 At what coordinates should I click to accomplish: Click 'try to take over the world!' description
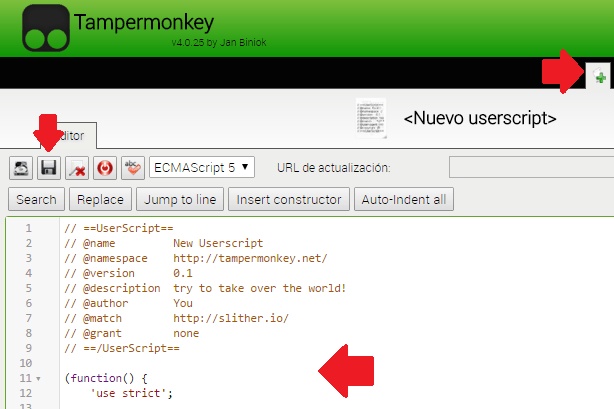click(260, 288)
